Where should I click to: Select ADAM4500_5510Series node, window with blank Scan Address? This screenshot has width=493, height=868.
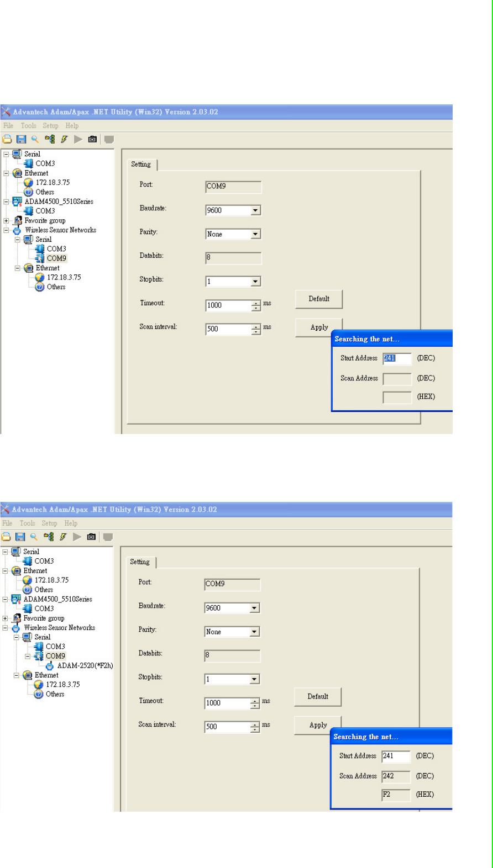(59, 202)
